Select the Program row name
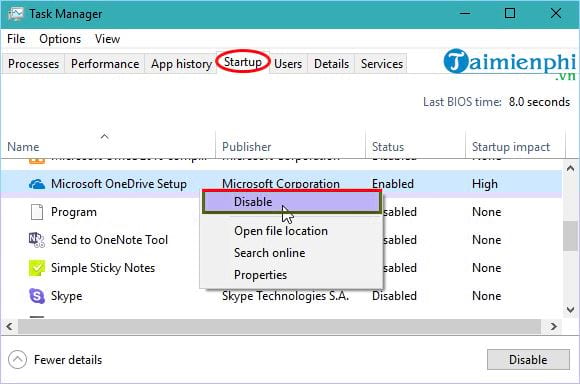 coord(74,212)
